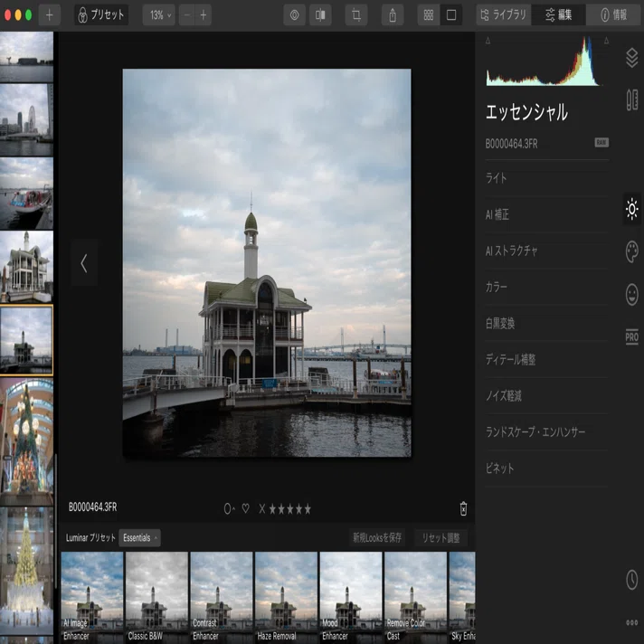
Task: Expand the カラー tool
Action: (x=546, y=287)
